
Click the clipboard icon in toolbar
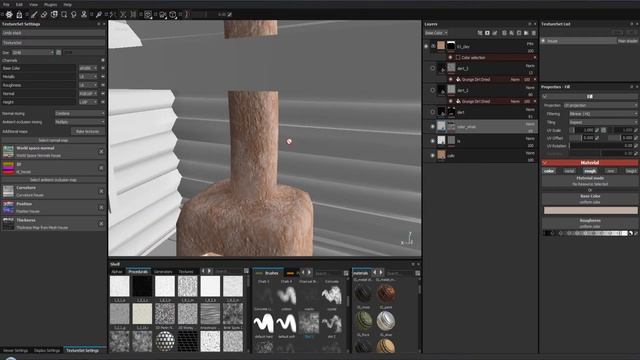pos(19,15)
